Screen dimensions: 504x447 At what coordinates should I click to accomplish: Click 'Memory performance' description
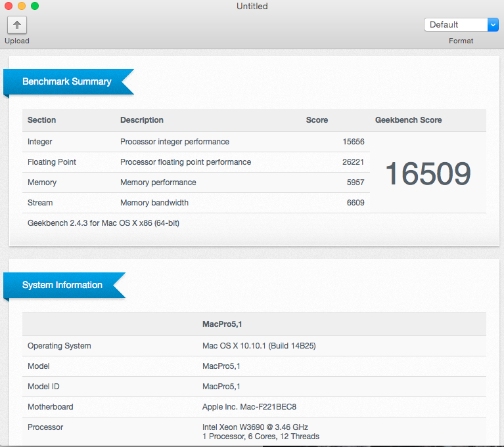[x=158, y=182]
